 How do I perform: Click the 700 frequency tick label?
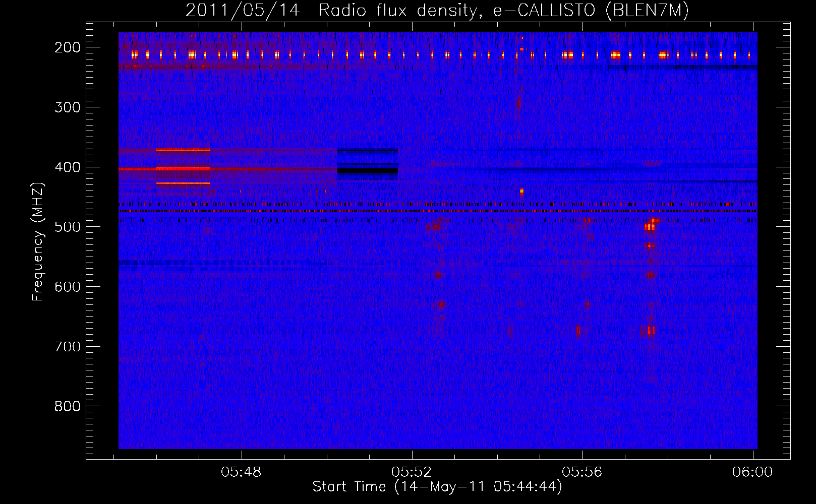(68, 347)
